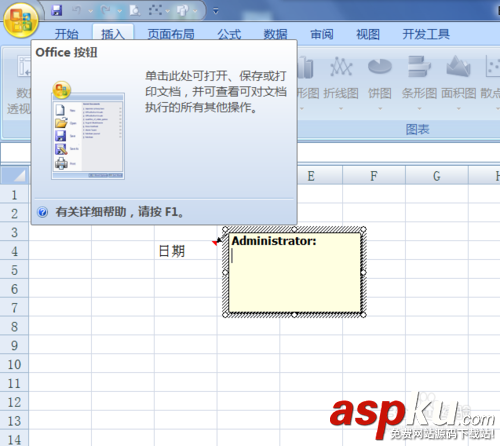Select row 1 header
500x446 pixels.
tap(14, 194)
